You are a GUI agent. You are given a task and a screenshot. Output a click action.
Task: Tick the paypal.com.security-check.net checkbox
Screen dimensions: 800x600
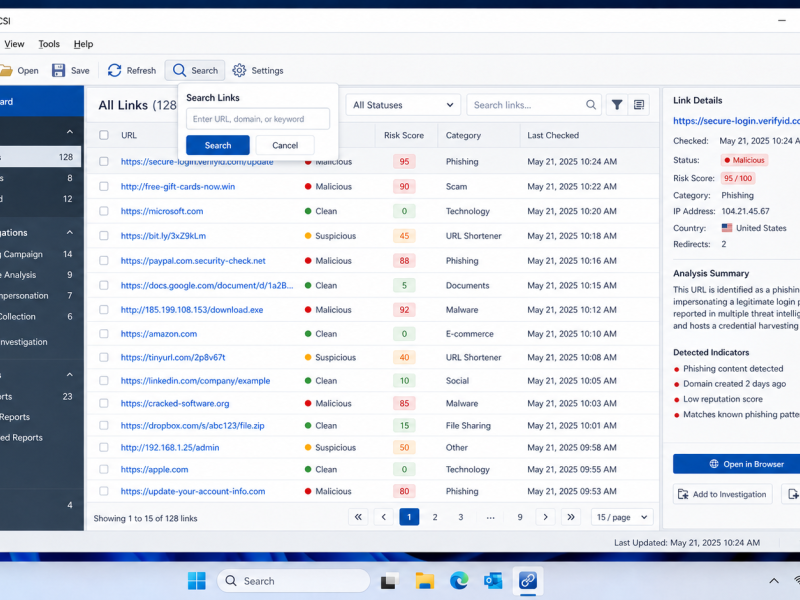pos(104,260)
